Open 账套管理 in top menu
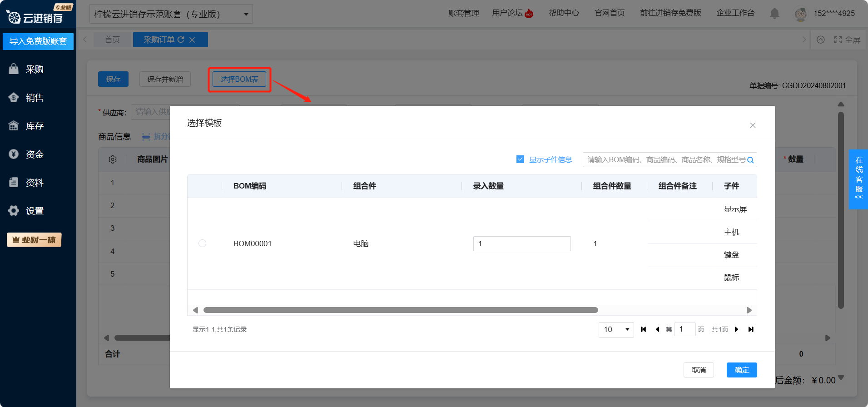This screenshot has width=868, height=407. 464,13
